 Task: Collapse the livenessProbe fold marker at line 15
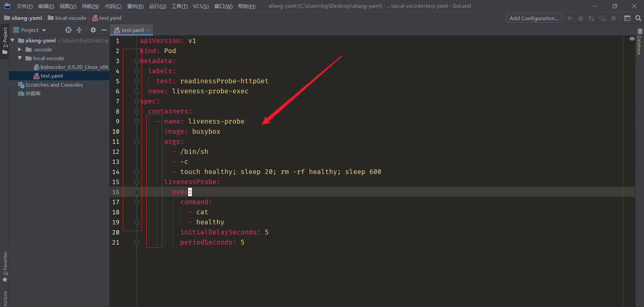click(137, 182)
